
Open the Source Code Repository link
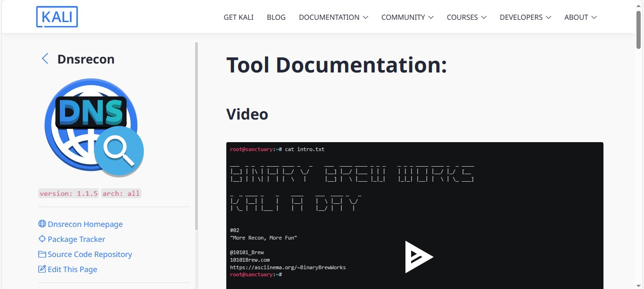(90, 254)
